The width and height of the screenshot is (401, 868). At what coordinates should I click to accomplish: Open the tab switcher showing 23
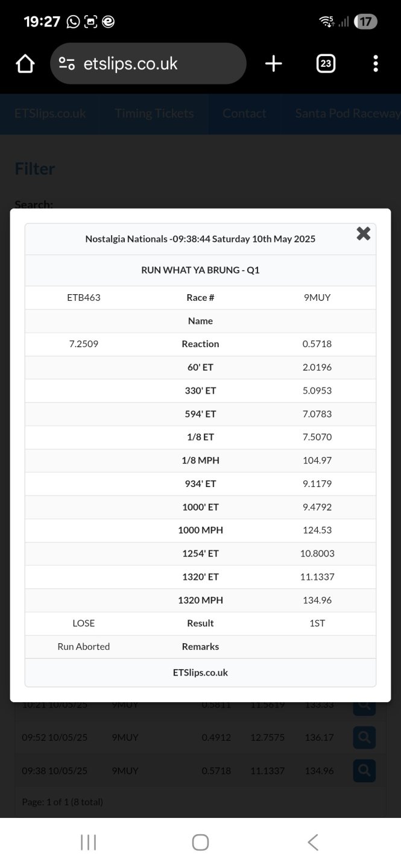[326, 63]
